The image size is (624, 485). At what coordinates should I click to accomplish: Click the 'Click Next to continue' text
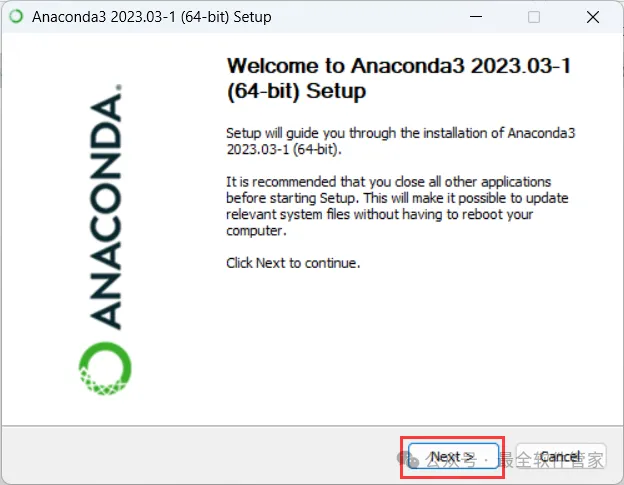[x=293, y=263]
